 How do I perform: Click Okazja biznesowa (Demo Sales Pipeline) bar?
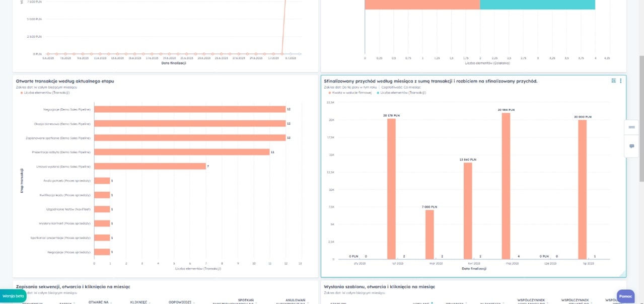[190, 123]
